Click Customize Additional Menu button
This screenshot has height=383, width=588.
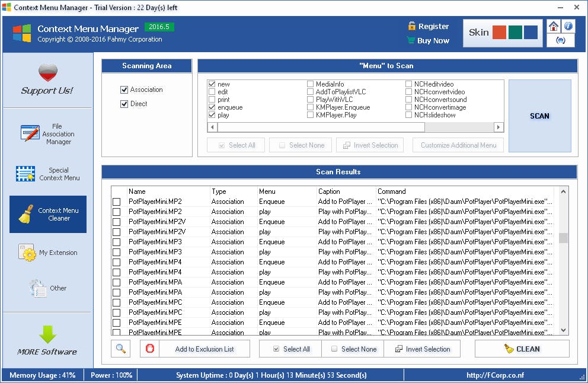click(x=458, y=145)
